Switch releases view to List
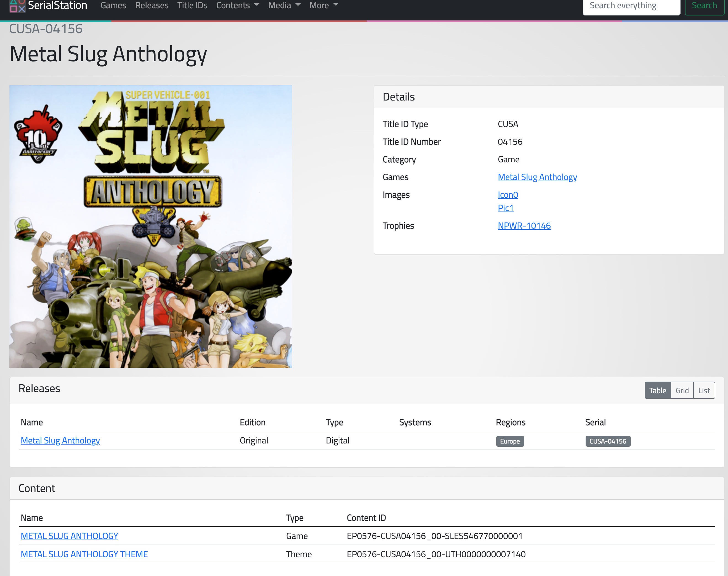 tap(704, 390)
